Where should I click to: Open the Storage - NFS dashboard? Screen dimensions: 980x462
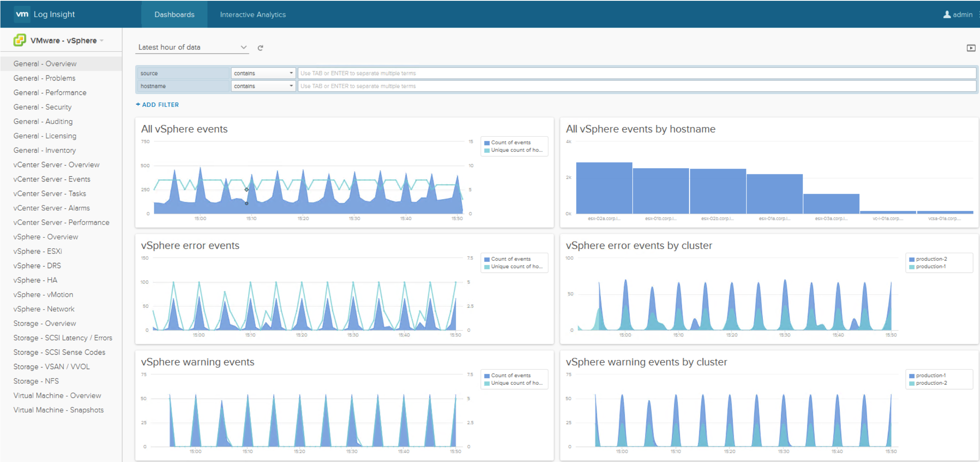pyautogui.click(x=36, y=381)
